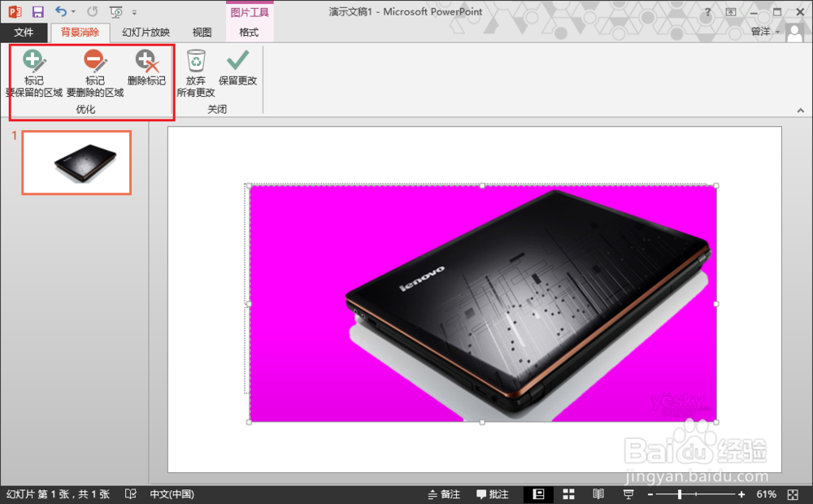
Task: Switch to 背景消除 tab
Action: [80, 33]
